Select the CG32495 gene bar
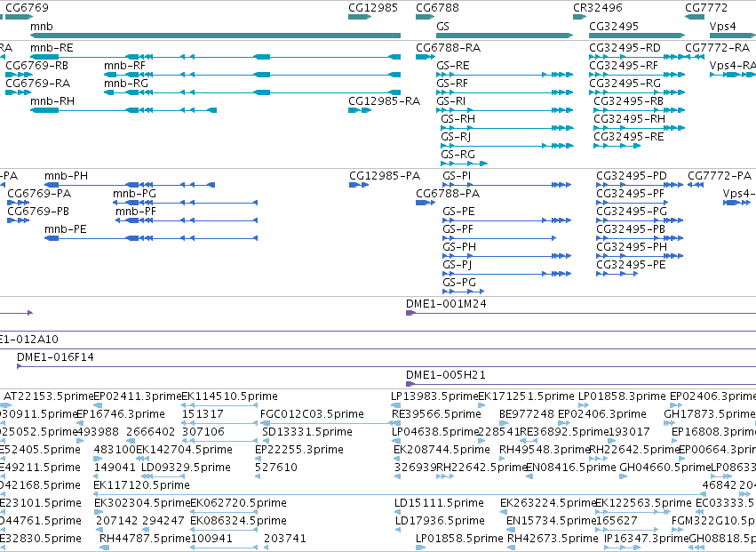The width and height of the screenshot is (756, 552). pos(637,36)
